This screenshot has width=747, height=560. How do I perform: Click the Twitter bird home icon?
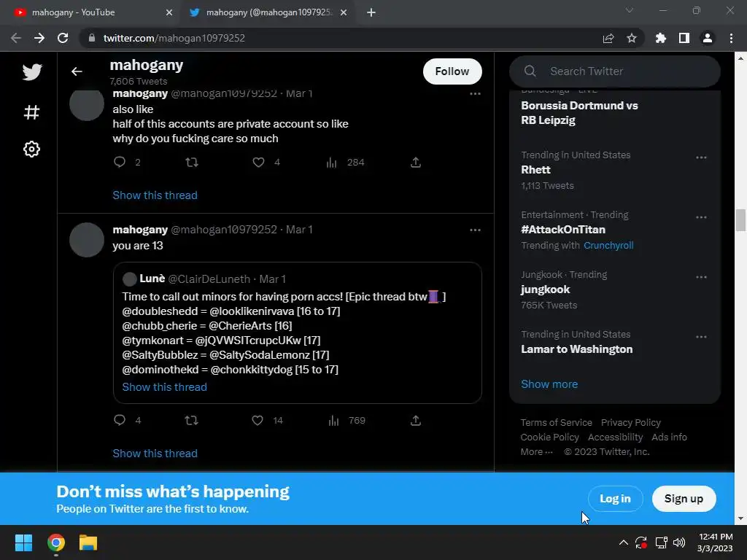tap(31, 72)
